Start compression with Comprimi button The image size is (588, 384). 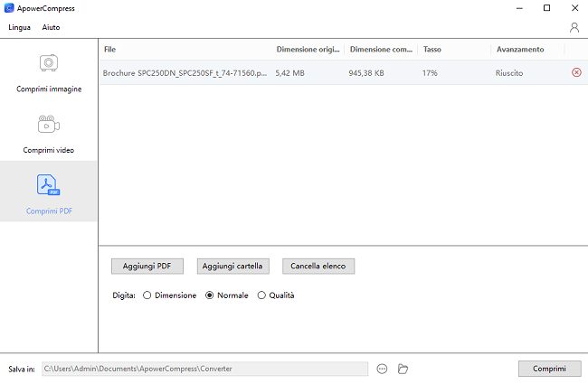549,369
